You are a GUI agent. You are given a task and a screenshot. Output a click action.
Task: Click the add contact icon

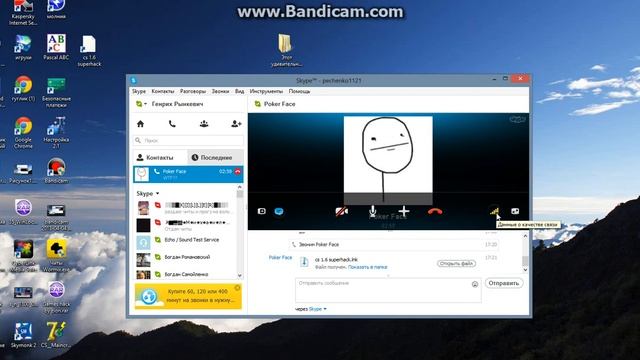236,124
